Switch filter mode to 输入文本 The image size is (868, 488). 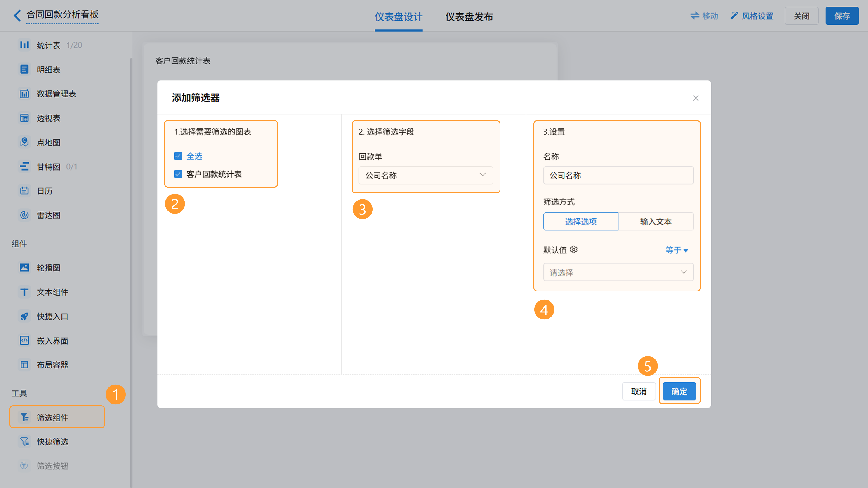tap(655, 221)
